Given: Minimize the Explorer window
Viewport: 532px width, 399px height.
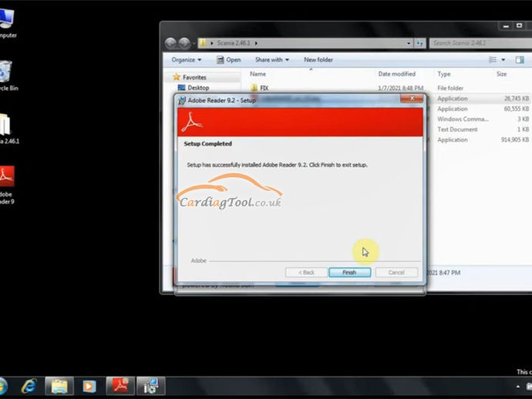Looking at the screenshot, I should (506, 26).
